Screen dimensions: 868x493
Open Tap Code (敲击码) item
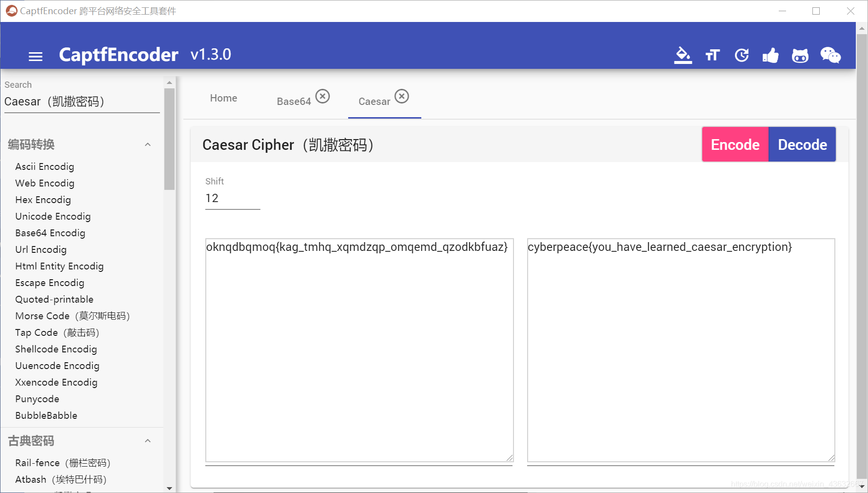point(58,332)
